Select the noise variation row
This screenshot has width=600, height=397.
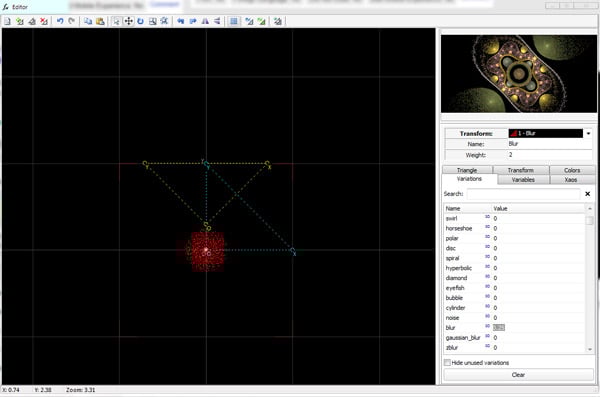515,318
